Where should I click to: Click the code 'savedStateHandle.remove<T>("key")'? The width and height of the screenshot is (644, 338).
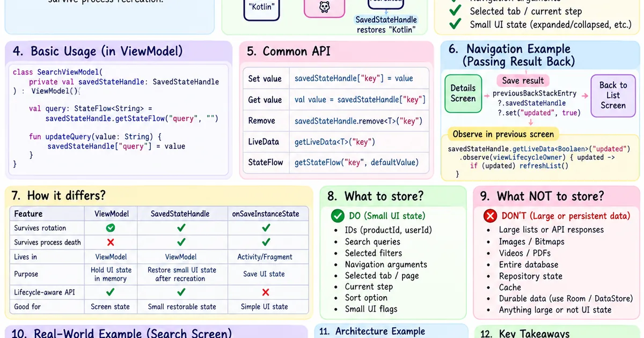[x=358, y=121]
